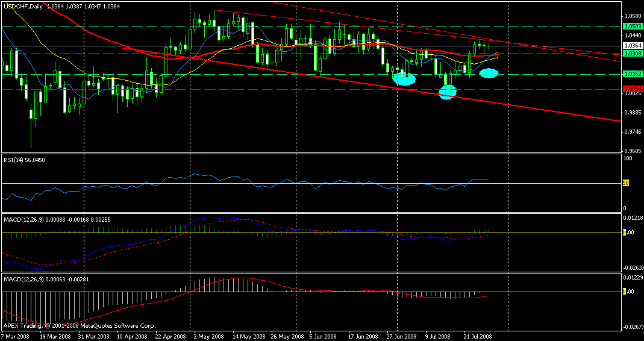Select the 0.00 level tag in bottom MACD panel
The image size is (644, 341).
[x=628, y=292]
